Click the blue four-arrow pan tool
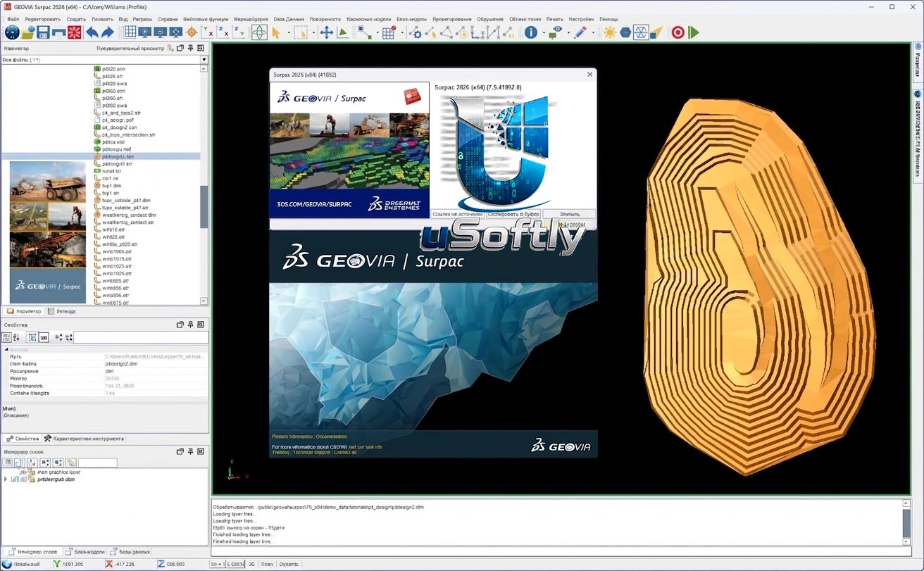This screenshot has width=924, height=571. coord(327,32)
